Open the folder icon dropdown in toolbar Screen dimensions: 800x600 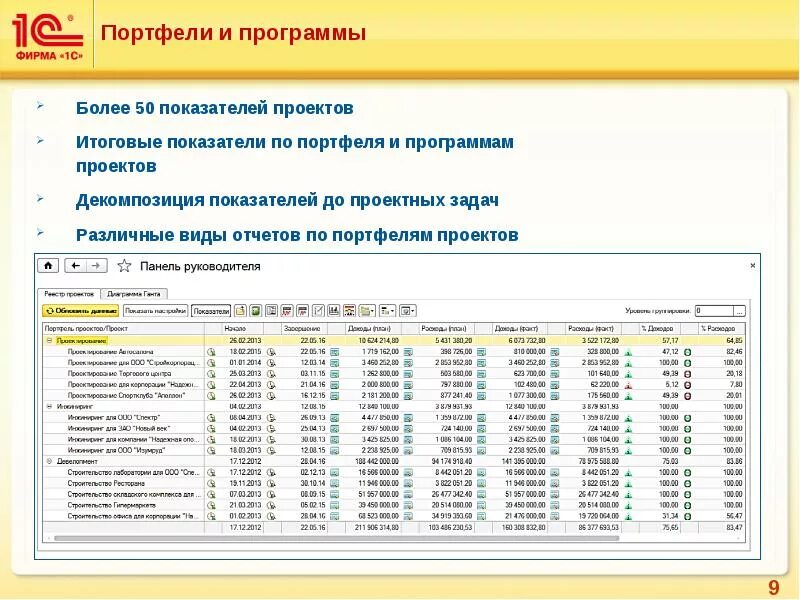pyautogui.click(x=367, y=311)
